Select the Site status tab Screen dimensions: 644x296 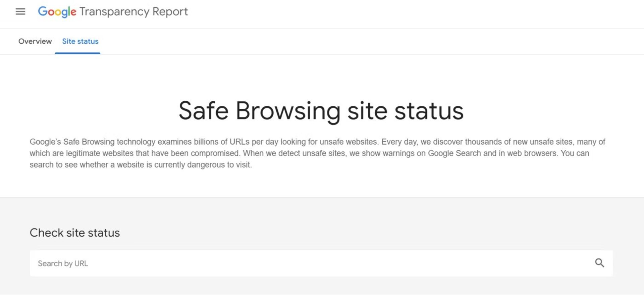(80, 41)
